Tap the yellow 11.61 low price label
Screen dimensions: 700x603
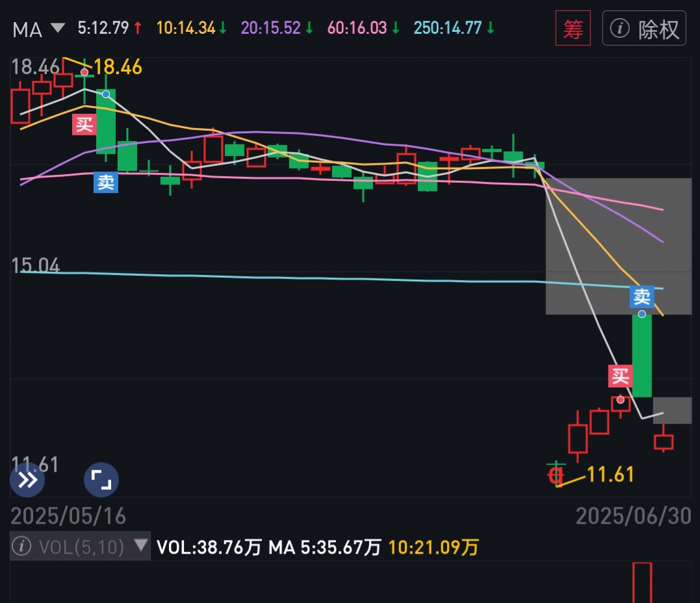pos(610,474)
